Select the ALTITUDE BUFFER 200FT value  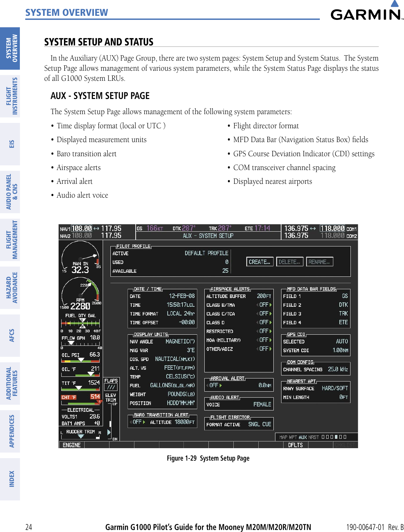[x=264, y=296]
